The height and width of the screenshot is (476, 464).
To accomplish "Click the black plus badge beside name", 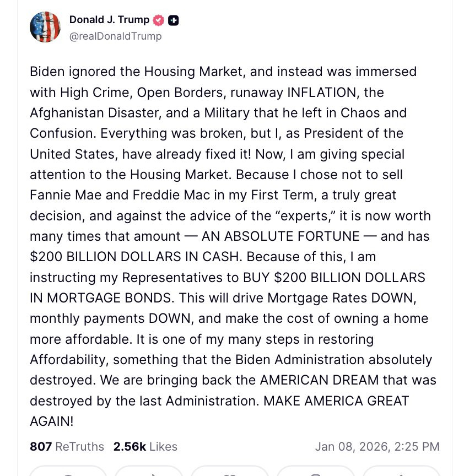I will point(174,20).
